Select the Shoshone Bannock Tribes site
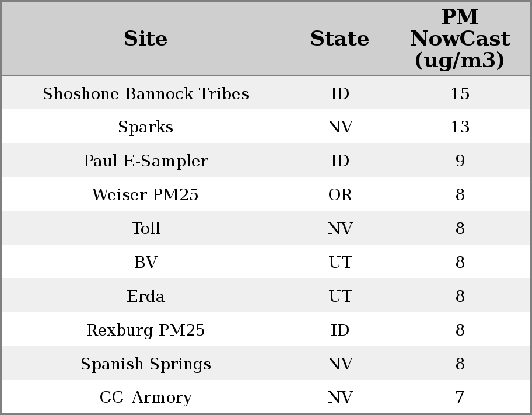Image resolution: width=532 pixels, height=415 pixels. point(145,94)
